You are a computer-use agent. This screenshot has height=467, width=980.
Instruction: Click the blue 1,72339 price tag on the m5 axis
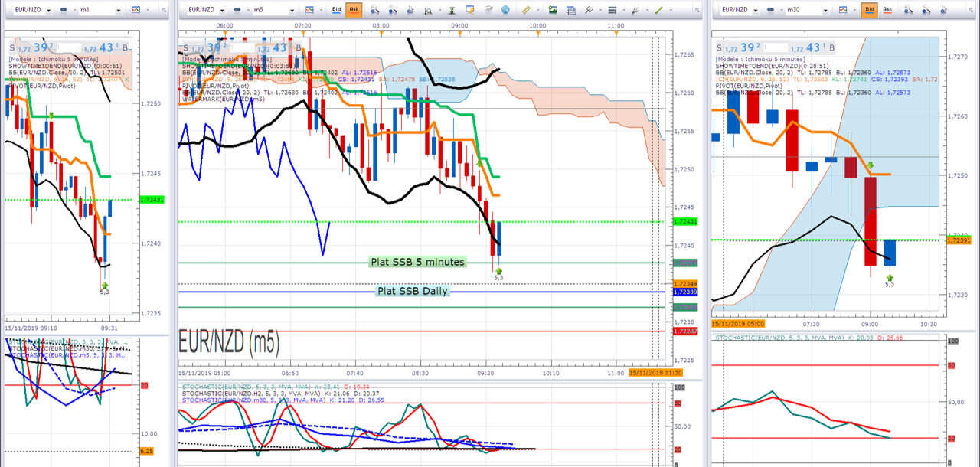point(685,292)
